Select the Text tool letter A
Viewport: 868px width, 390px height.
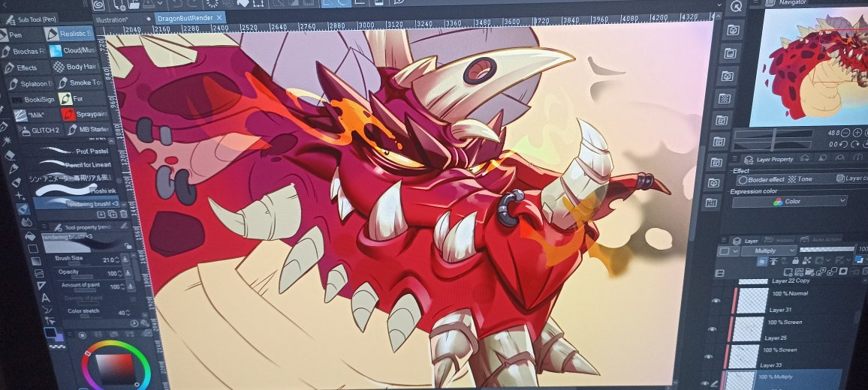point(46,298)
